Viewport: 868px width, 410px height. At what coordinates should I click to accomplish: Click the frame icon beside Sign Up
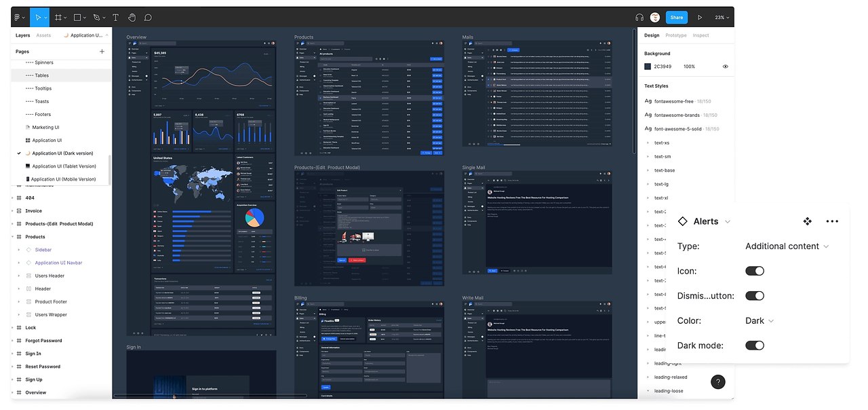point(19,379)
